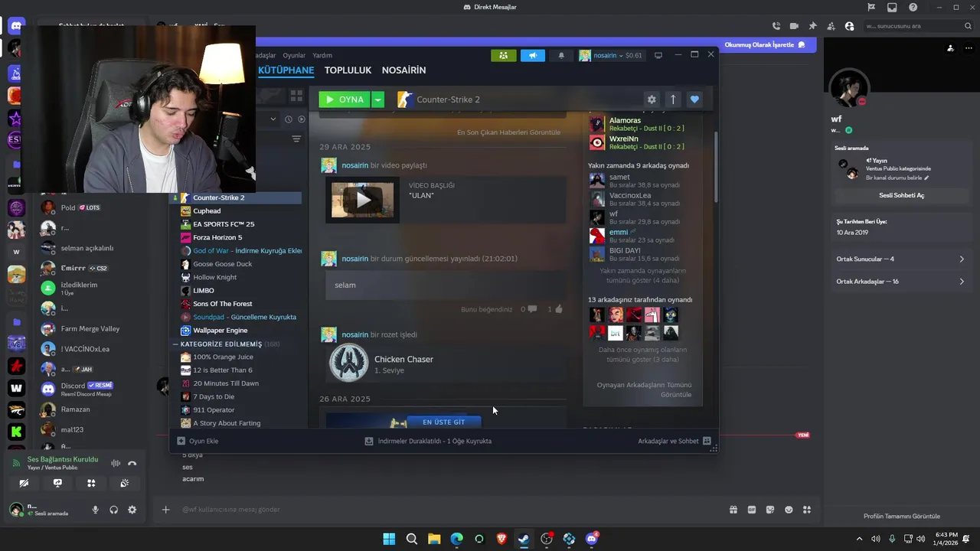Click Oyun Ekle in Steam footer
980x551 pixels.
coord(198,441)
